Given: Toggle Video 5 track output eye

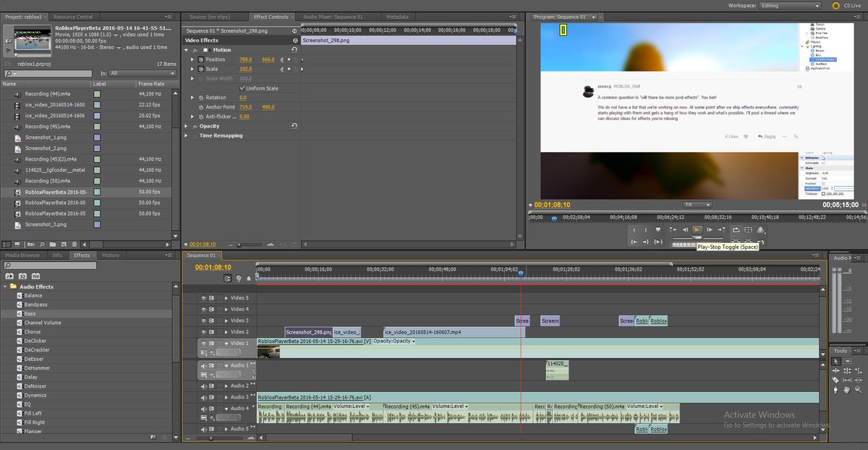Looking at the screenshot, I should pos(204,298).
